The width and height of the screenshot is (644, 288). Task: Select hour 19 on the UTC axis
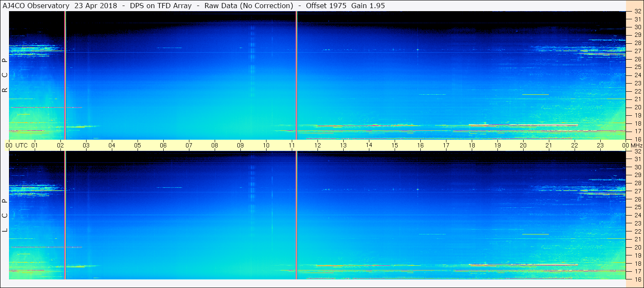(x=497, y=145)
